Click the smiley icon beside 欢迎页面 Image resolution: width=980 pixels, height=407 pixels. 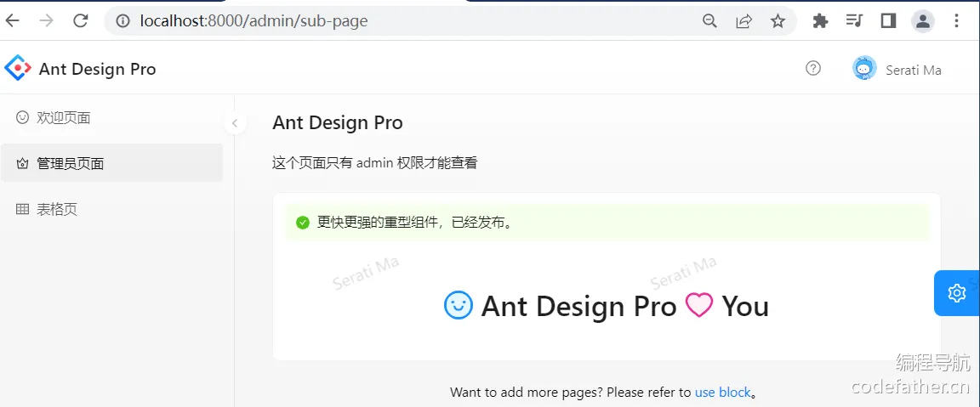click(22, 117)
